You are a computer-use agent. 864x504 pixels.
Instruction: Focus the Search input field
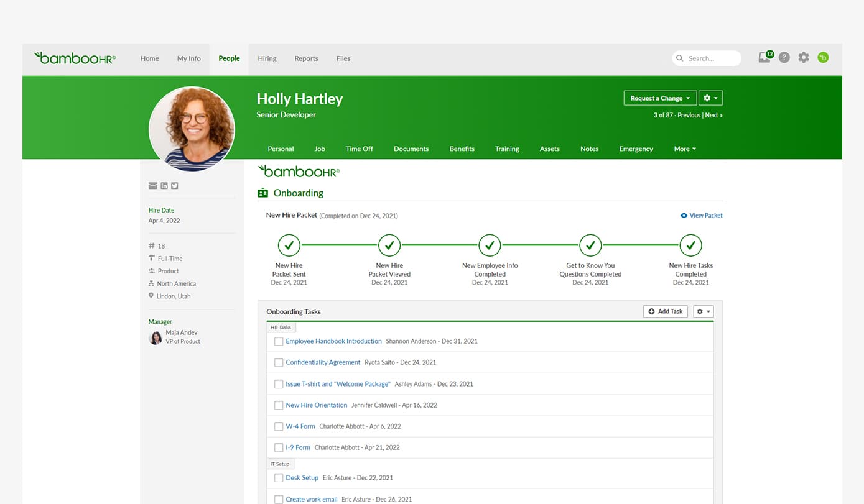point(707,58)
